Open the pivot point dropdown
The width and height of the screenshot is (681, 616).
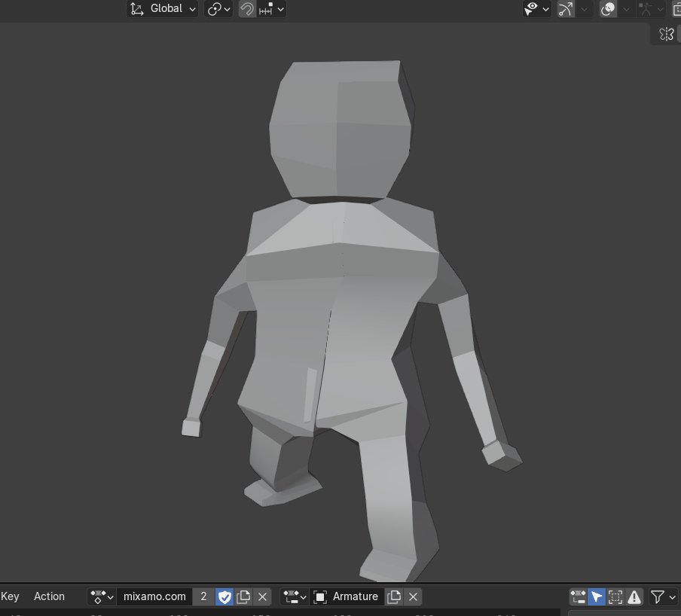(218, 9)
